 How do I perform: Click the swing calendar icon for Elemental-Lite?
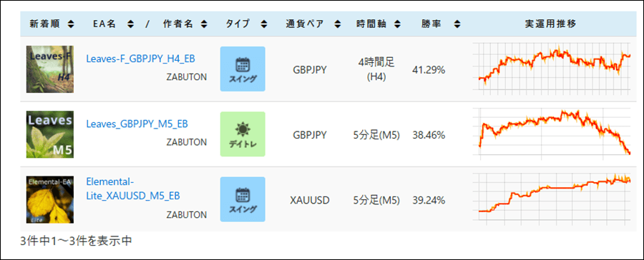(243, 199)
